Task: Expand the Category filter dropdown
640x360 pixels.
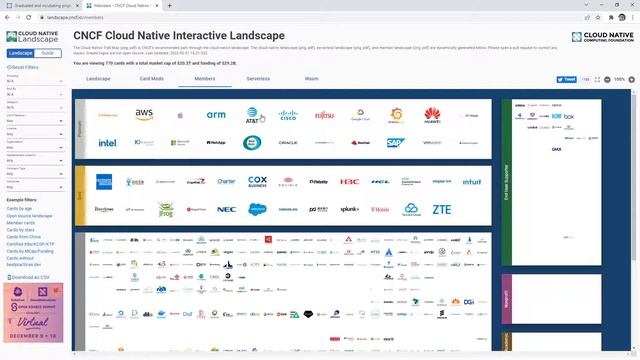Action: pos(35,107)
